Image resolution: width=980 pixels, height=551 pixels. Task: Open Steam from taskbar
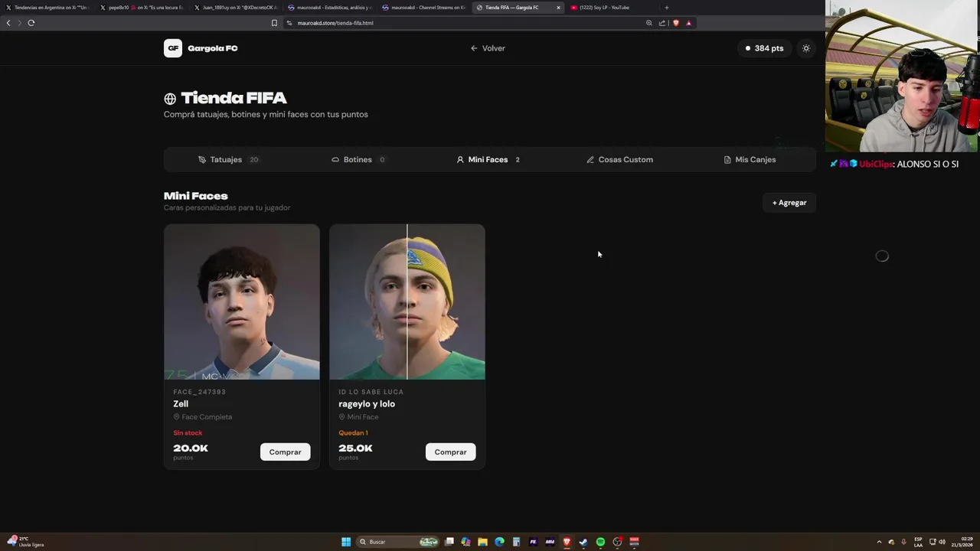(583, 542)
